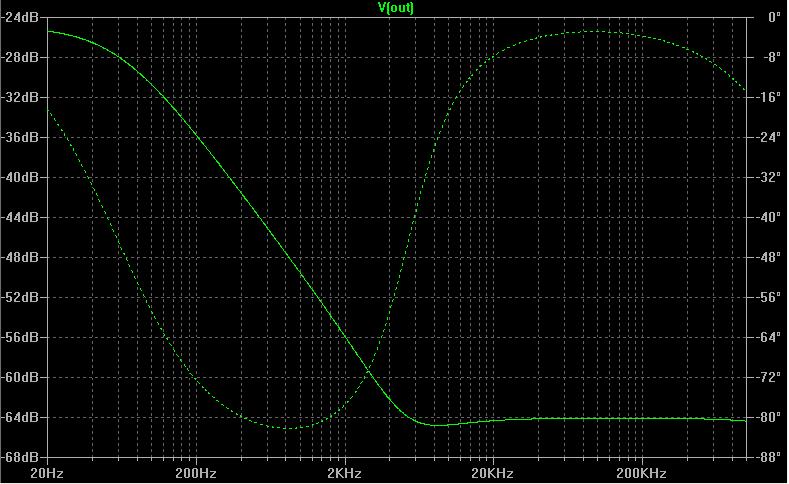Click the -72° phase axis label
This screenshot has width=789, height=484.
coord(767,377)
